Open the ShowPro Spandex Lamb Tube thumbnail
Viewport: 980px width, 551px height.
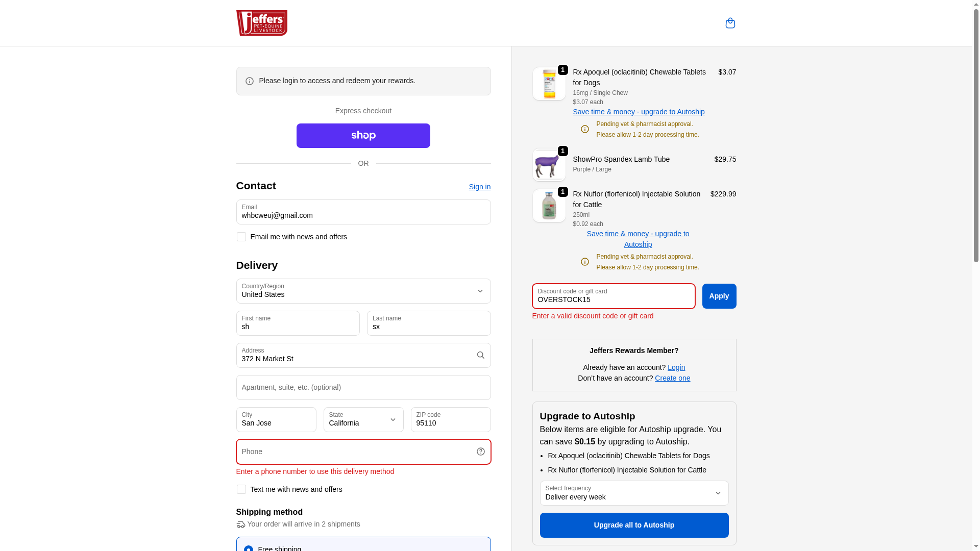549,165
